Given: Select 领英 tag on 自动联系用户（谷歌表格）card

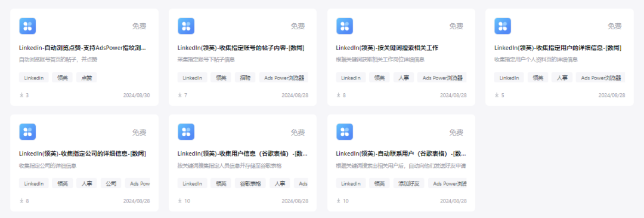Looking at the screenshot, I should point(379,183).
